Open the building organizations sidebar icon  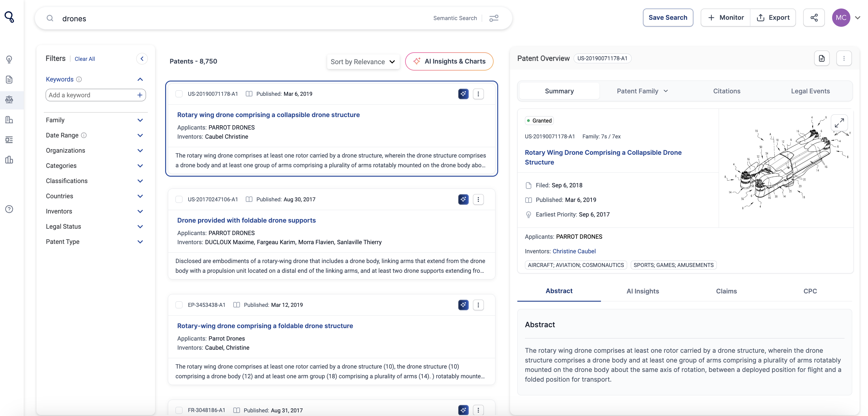9,120
